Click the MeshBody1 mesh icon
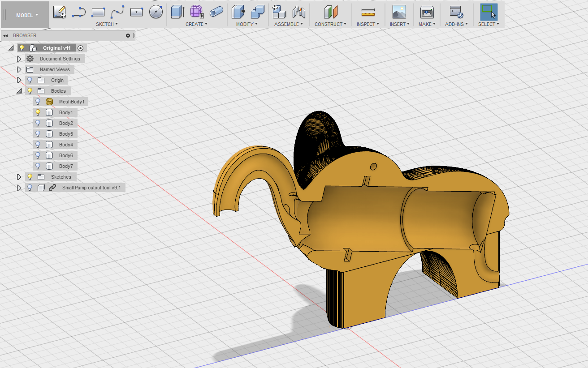Screen dimensions: 588x368 (49, 102)
